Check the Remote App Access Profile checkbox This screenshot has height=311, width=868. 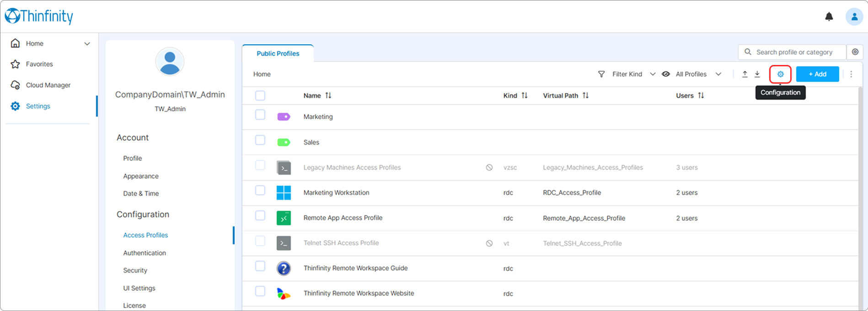point(260,215)
